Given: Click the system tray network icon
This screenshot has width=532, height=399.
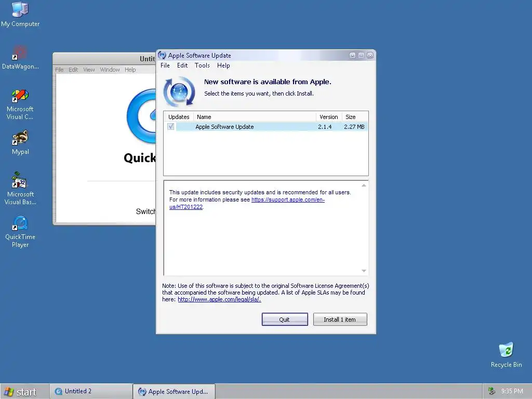Looking at the screenshot, I should [x=491, y=391].
